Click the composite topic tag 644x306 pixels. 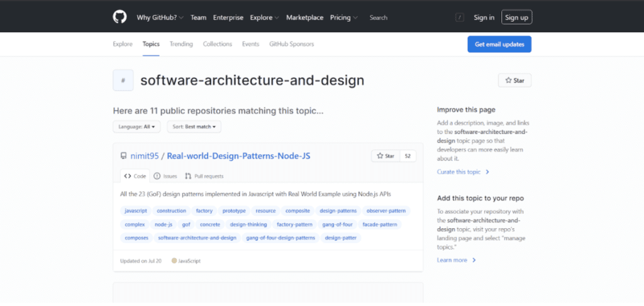coord(297,211)
